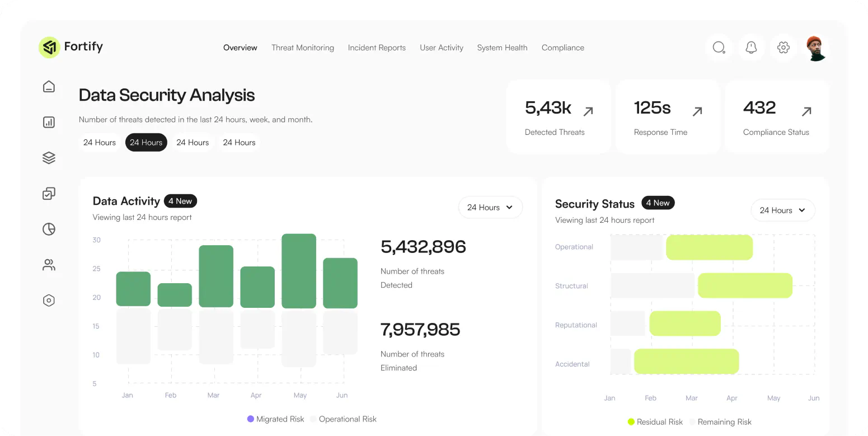The height and width of the screenshot is (436, 868).
Task: Open the Detected Threats card arrow
Action: (588, 111)
